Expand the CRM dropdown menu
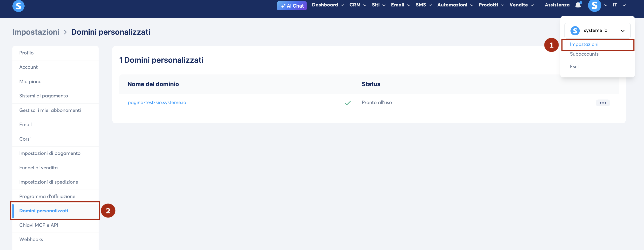The image size is (644, 250). click(x=358, y=5)
